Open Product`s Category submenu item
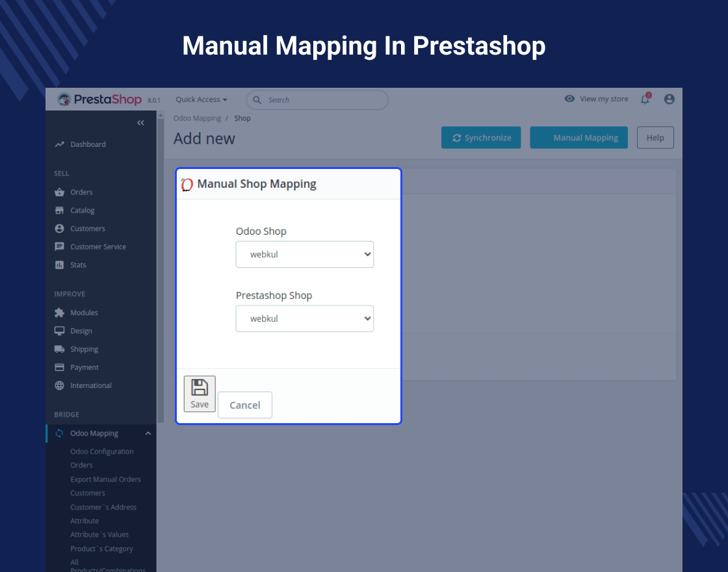Viewport: 728px width, 572px height. pyautogui.click(x=101, y=549)
